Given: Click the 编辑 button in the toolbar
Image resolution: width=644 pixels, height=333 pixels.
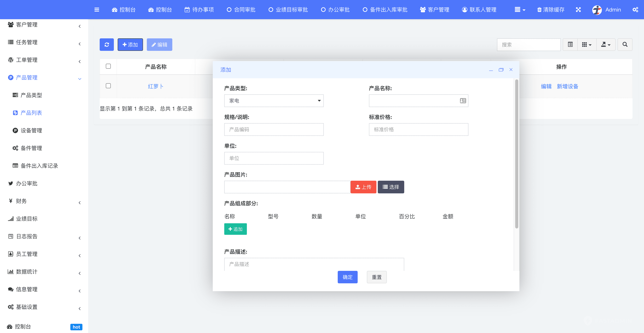Looking at the screenshot, I should tap(159, 45).
